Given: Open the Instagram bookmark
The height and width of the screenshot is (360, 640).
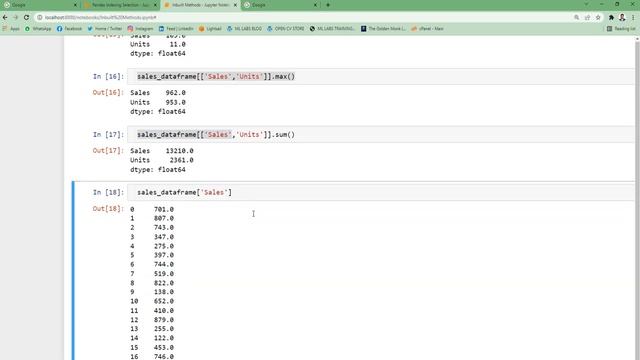Looking at the screenshot, I should 140,29.
